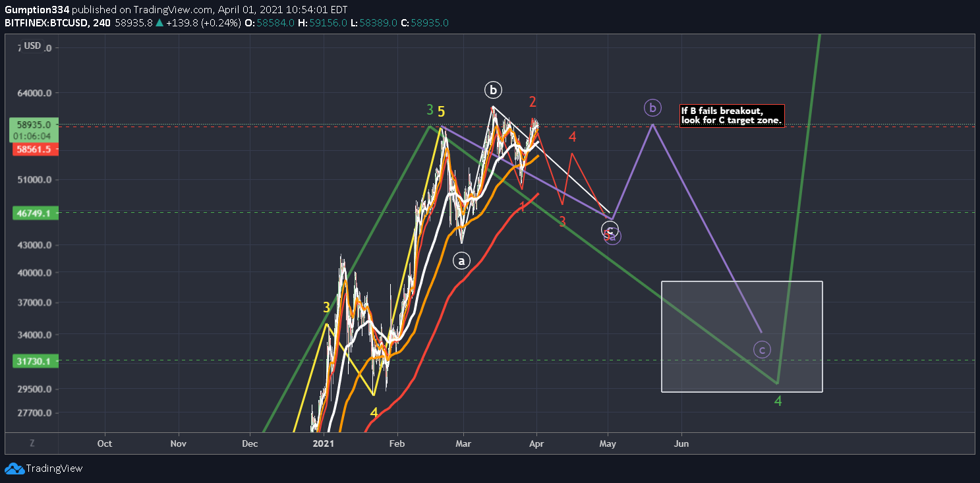
Task: Click the Mar label on time axis
Action: pos(463,443)
